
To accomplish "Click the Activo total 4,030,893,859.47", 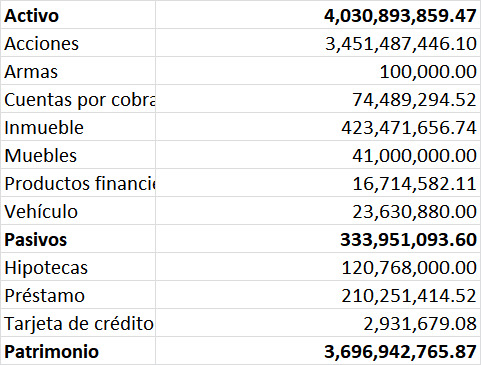I will click(400, 16).
